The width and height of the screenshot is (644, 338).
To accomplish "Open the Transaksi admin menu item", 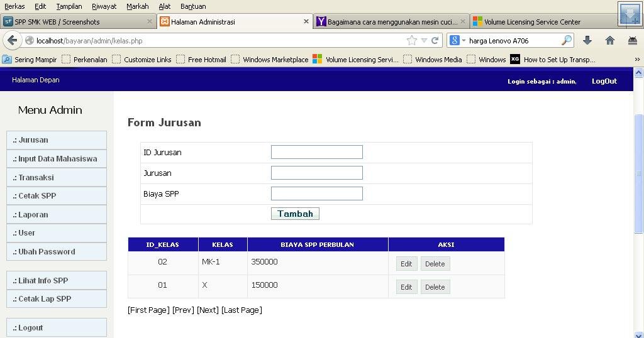I will [57, 177].
